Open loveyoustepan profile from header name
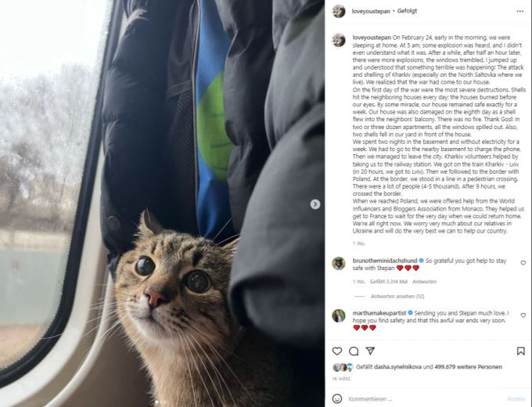Viewport: 532px width, 407px height. (371, 11)
